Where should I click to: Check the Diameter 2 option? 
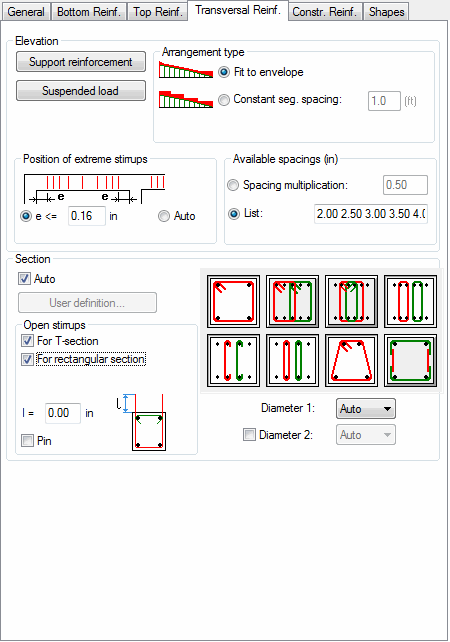click(249, 434)
